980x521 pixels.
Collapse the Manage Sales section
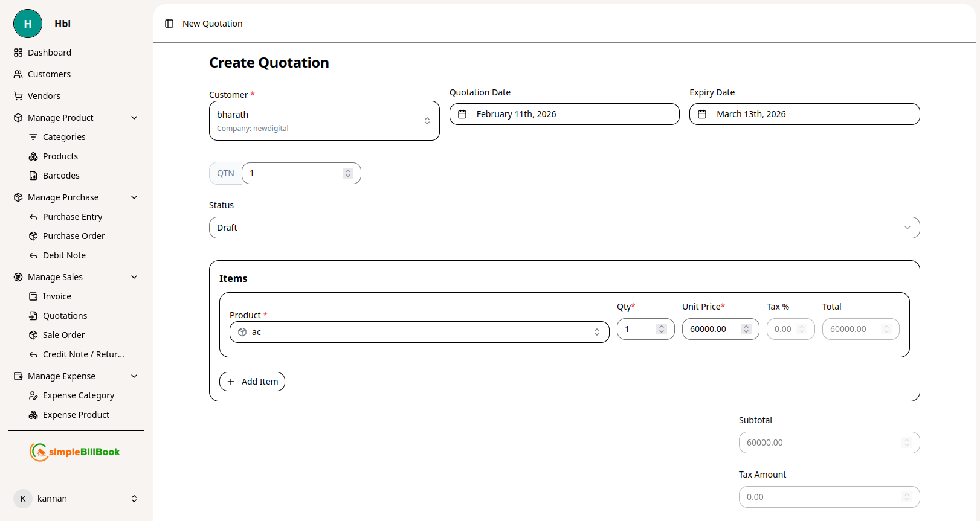pos(134,277)
